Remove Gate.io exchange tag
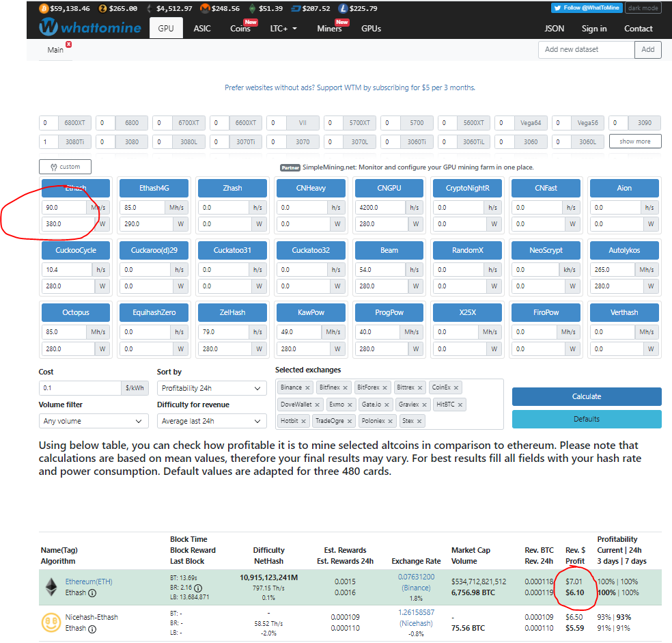The height and width of the screenshot is (643, 672). pos(387,405)
